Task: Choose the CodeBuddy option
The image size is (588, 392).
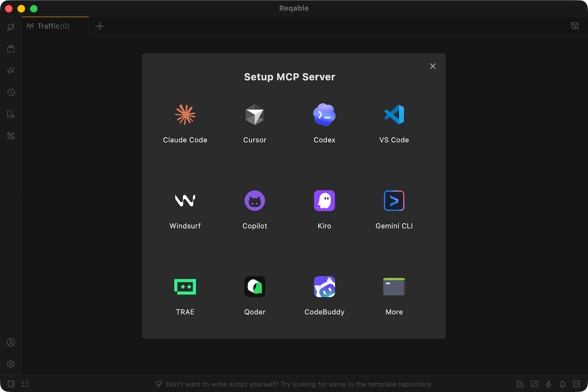Action: pyautogui.click(x=324, y=295)
